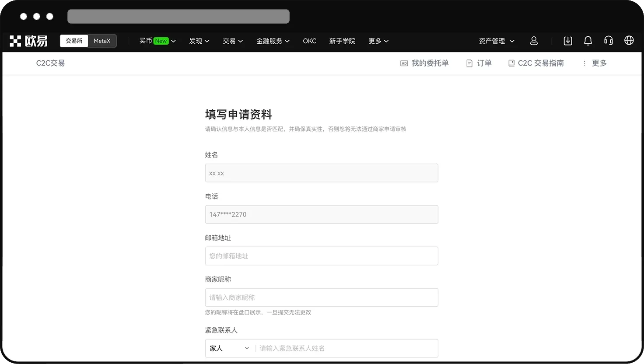Screen dimensions: 644x364
Task: Click the C2C交易 title link
Action: click(x=50, y=63)
